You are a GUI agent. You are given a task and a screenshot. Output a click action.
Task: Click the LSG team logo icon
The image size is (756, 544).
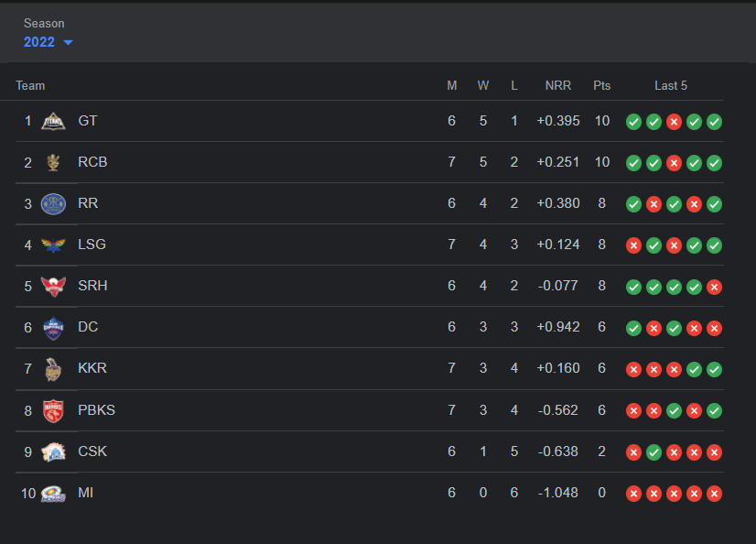pos(53,245)
